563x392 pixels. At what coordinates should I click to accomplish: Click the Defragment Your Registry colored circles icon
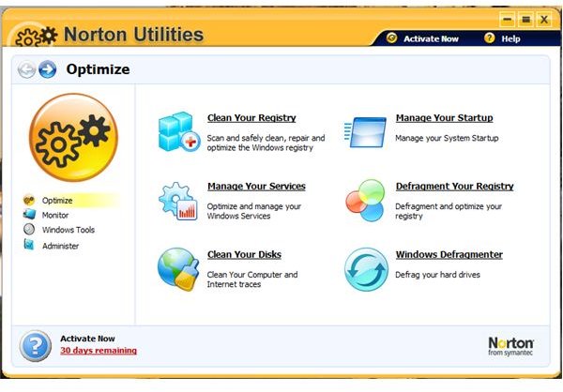[x=366, y=201]
